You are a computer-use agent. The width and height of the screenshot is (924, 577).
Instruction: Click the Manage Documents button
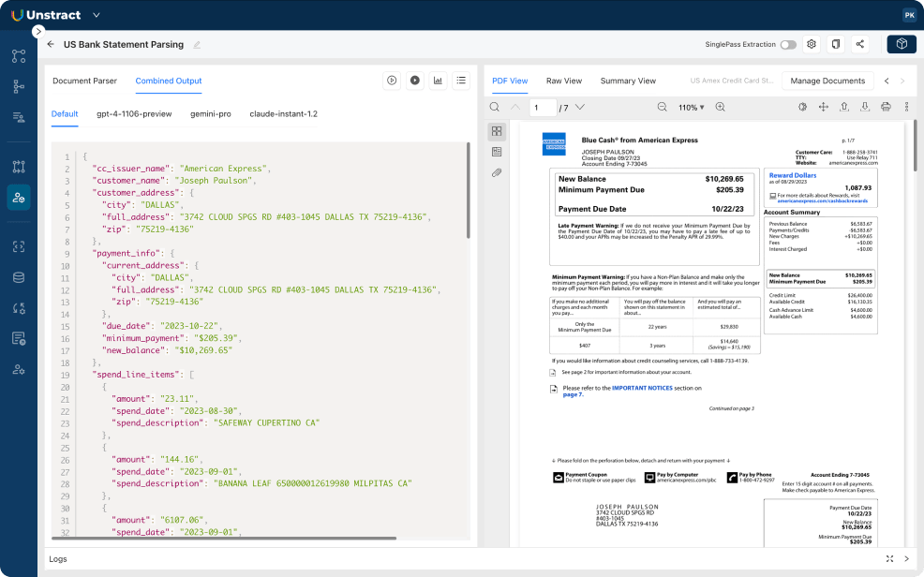coord(827,81)
